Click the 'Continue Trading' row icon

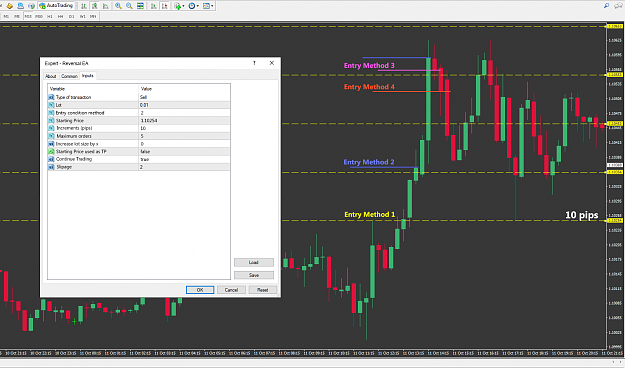click(51, 159)
